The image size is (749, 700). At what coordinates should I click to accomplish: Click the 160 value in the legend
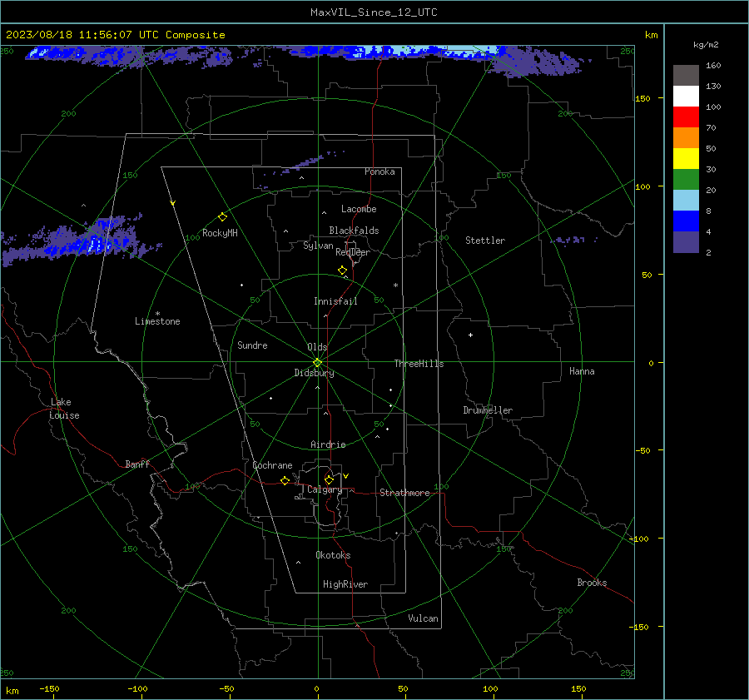click(713, 66)
